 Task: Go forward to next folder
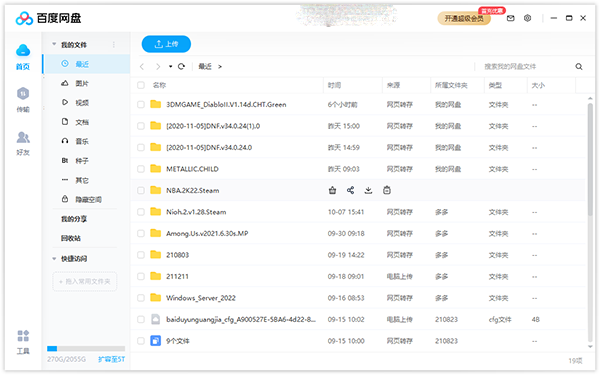(x=158, y=67)
